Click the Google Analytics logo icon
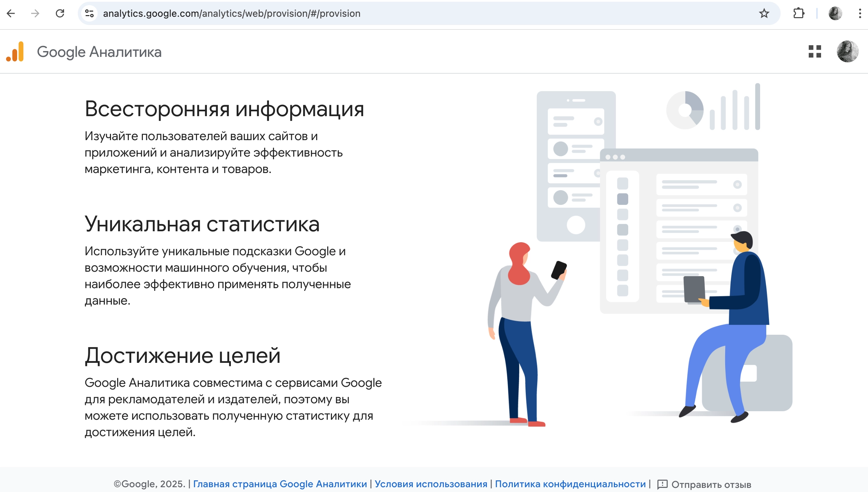The image size is (868, 492). [15, 52]
